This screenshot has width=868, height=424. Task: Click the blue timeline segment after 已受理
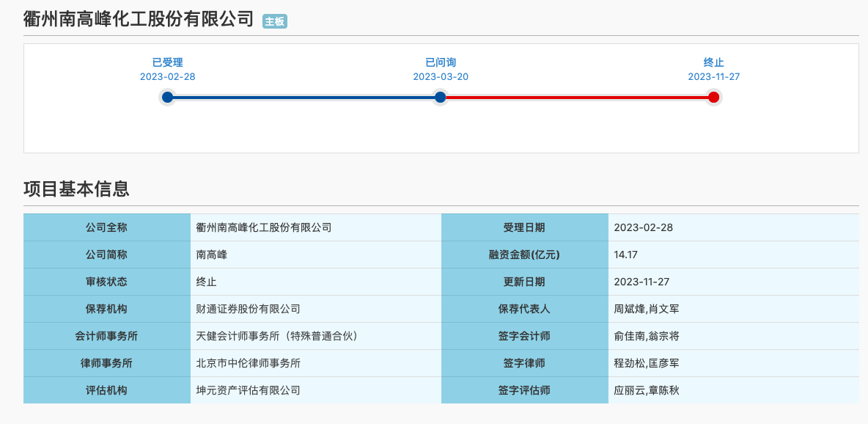pyautogui.click(x=304, y=97)
